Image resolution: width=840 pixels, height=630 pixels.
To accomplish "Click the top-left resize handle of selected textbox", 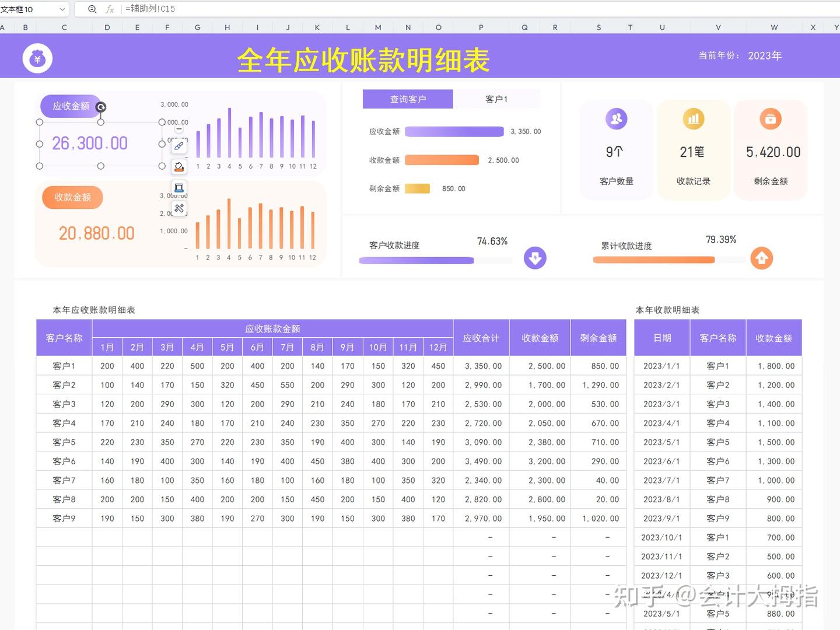I will tap(40, 122).
